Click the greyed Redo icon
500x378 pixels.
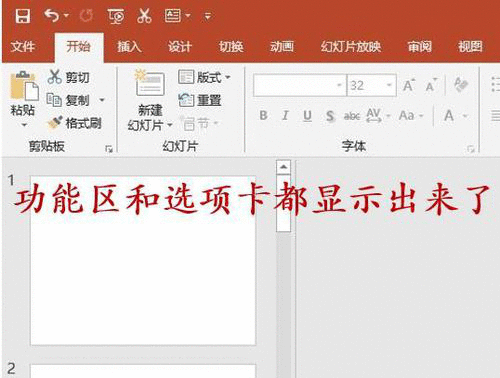click(86, 16)
